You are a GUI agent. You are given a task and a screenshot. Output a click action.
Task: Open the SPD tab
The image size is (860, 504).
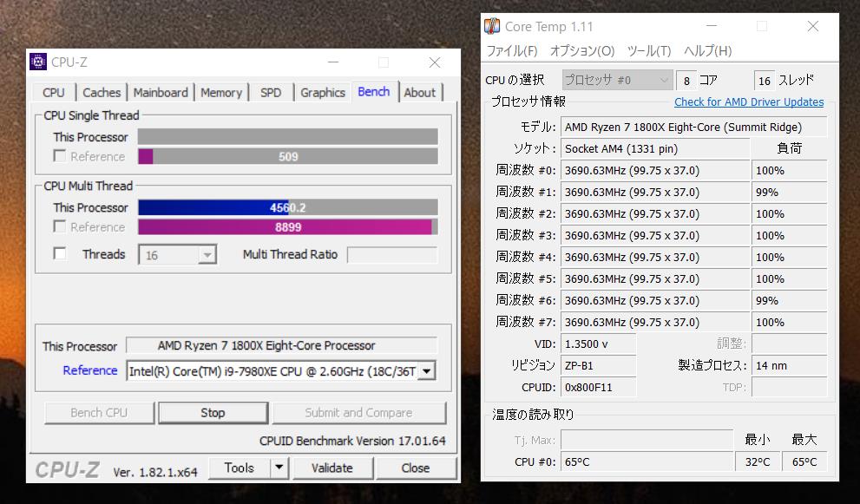click(271, 93)
